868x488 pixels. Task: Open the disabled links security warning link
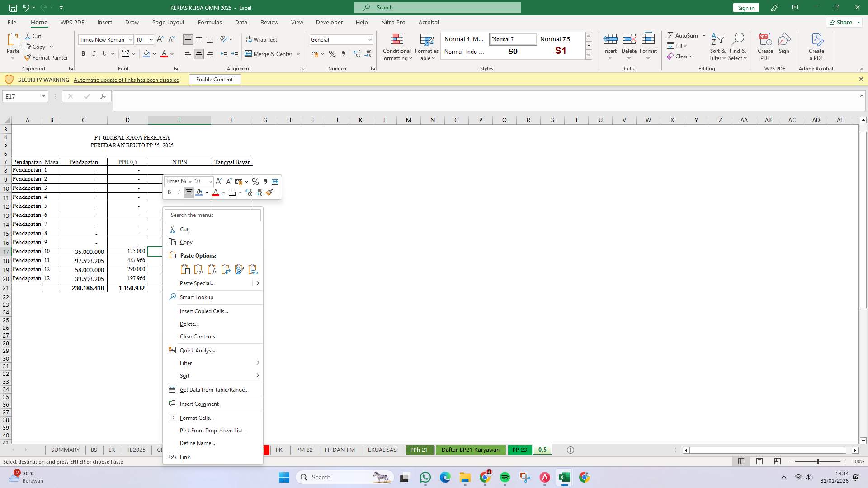pyautogui.click(x=127, y=80)
